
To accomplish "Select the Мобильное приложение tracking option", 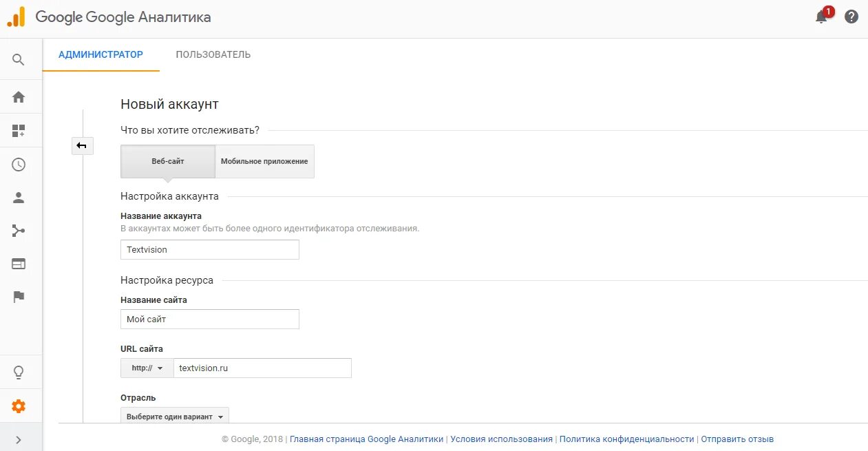I will tap(264, 161).
